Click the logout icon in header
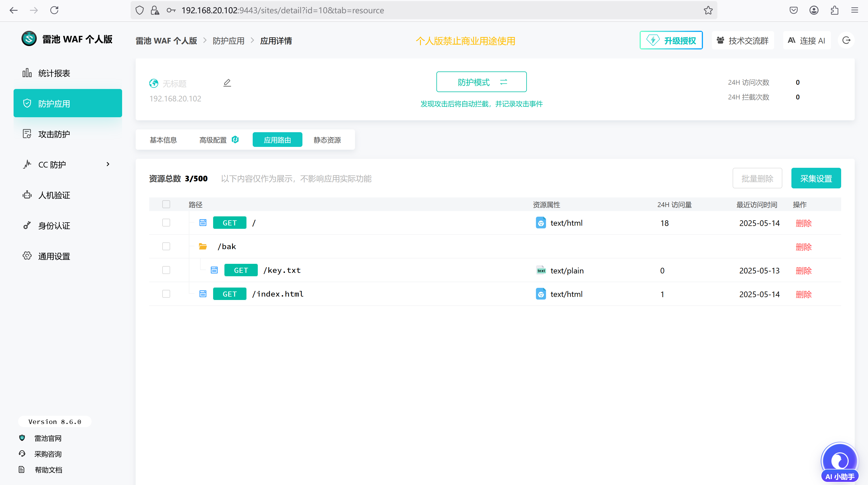This screenshot has height=485, width=868. coord(846,40)
